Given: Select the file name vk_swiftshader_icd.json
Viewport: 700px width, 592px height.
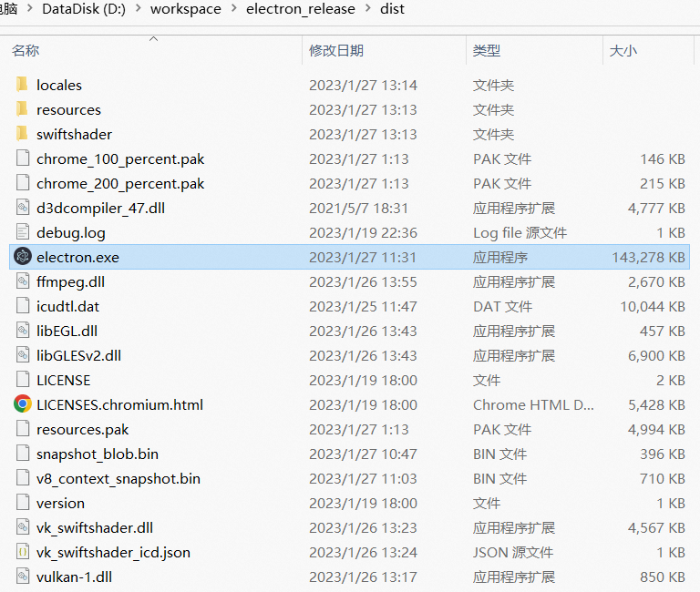Looking at the screenshot, I should click(x=113, y=552).
